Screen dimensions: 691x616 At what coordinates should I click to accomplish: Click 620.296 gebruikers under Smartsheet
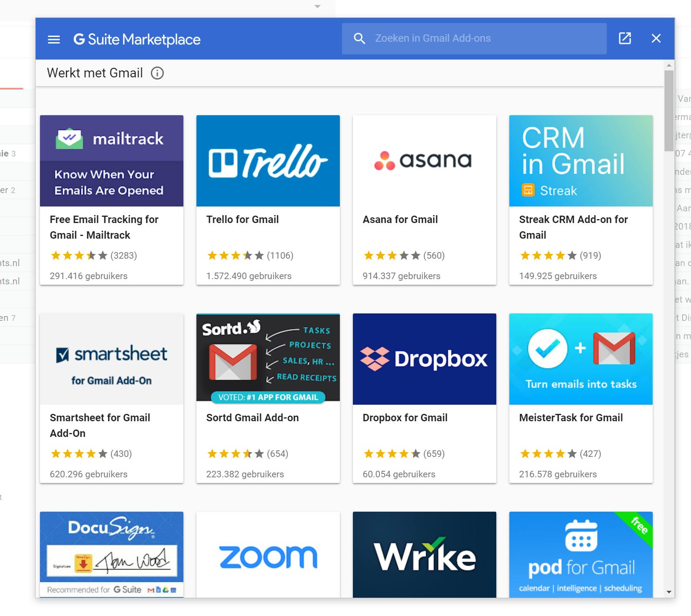89,474
